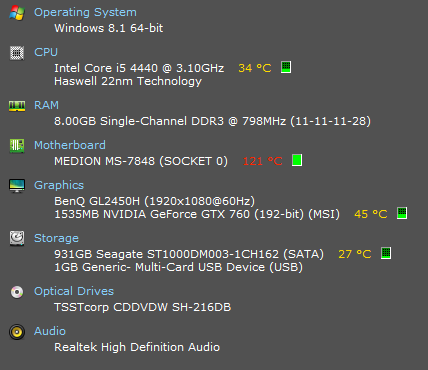Image resolution: width=428 pixels, height=370 pixels.
Task: Click the Storage hard drive icon
Action: (x=17, y=239)
